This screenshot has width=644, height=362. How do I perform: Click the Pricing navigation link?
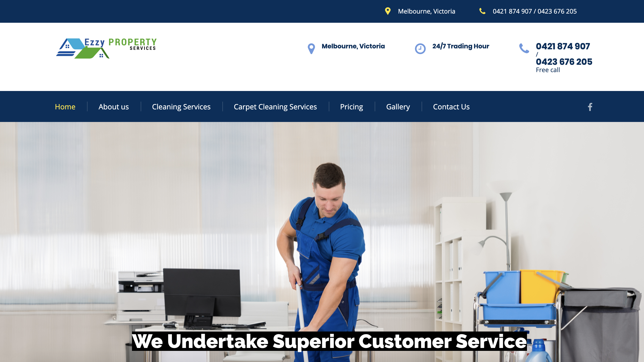pos(351,107)
